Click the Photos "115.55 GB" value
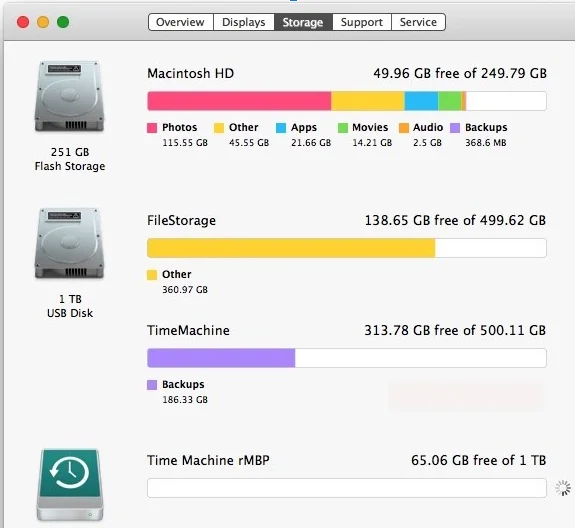Viewport: 575px width, 528px height. tap(185, 143)
